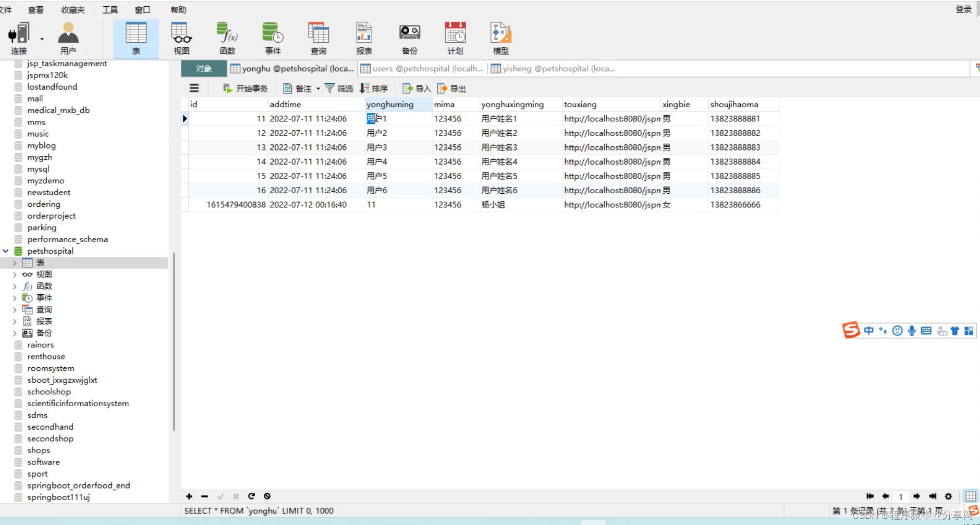Expand the 函数 functions node
The height and width of the screenshot is (525, 980).
pyautogui.click(x=15, y=286)
